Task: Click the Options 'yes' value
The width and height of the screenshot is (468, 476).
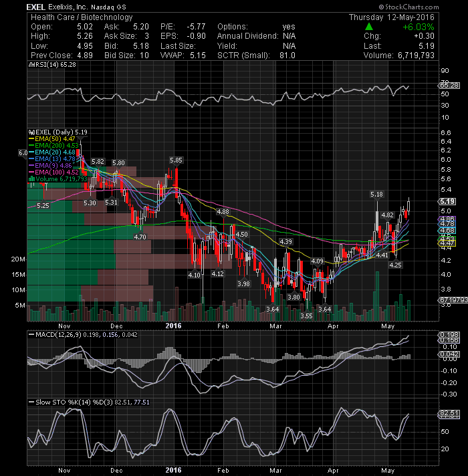Action: [289, 27]
